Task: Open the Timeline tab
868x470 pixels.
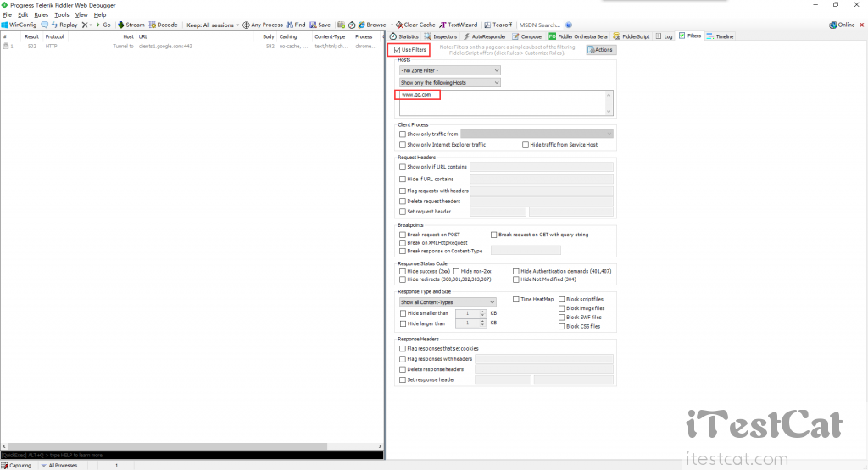Action: click(721, 36)
